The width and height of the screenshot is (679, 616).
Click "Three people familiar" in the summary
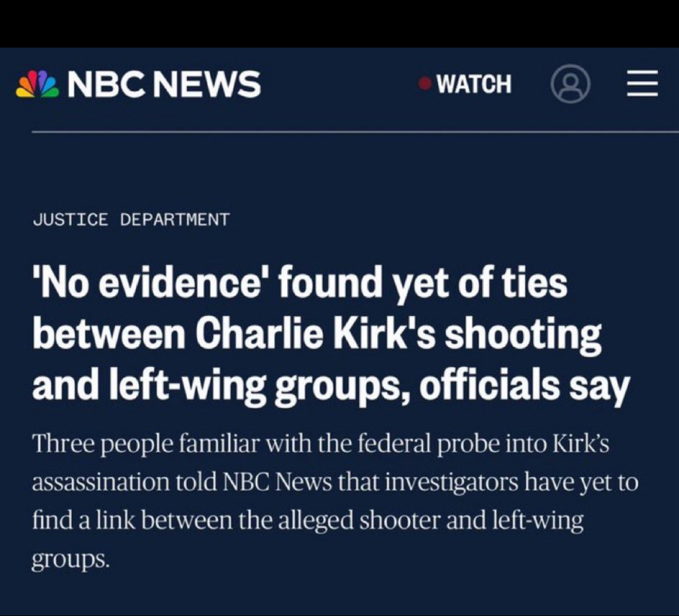pyautogui.click(x=126, y=445)
